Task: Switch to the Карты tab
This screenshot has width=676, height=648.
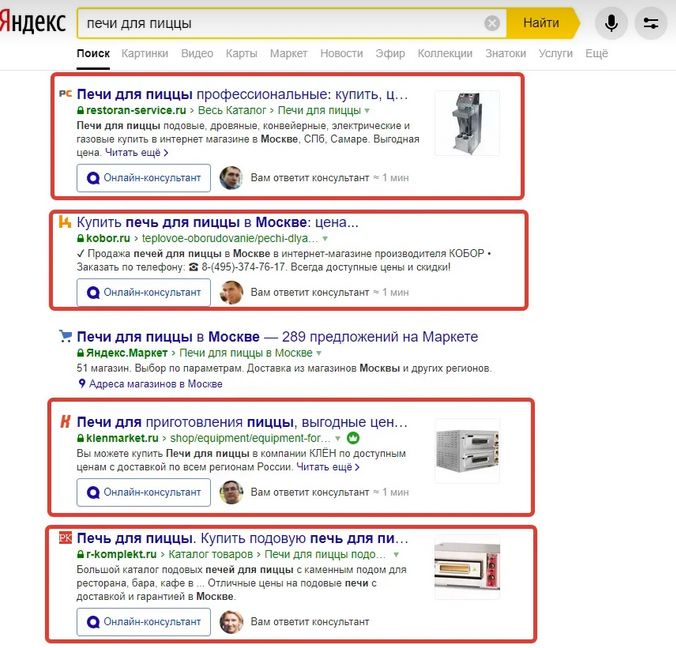Action: (x=241, y=53)
